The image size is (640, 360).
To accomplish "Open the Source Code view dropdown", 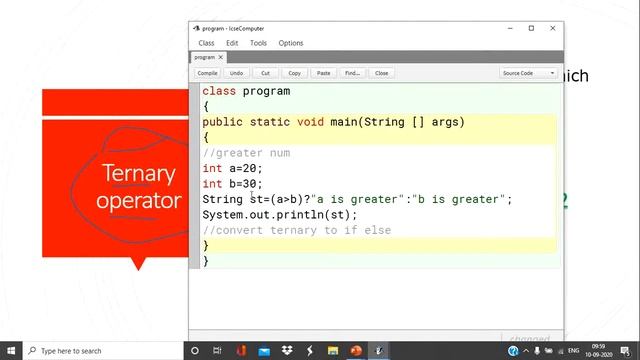I will pos(528,73).
